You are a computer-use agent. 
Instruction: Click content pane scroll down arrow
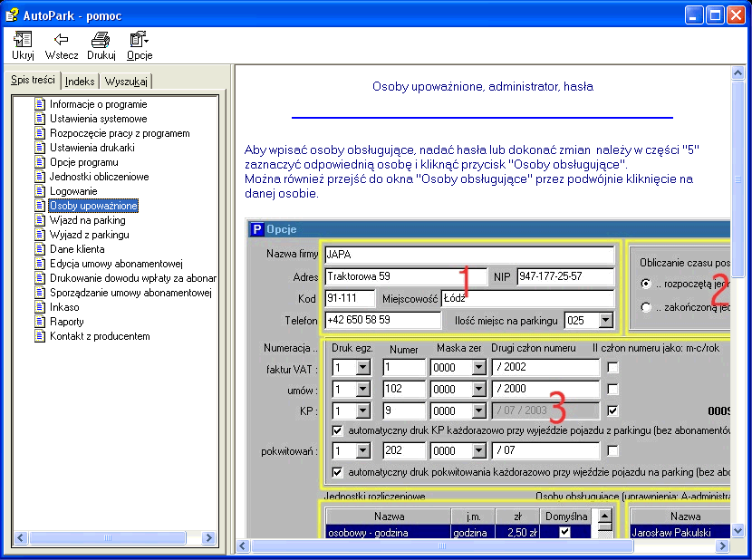tap(738, 530)
